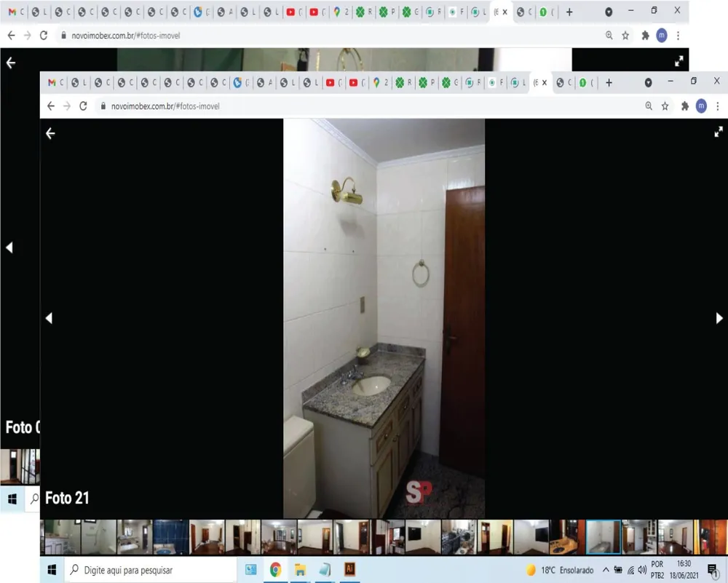Show hidden system tray icons chevron

[606, 570]
